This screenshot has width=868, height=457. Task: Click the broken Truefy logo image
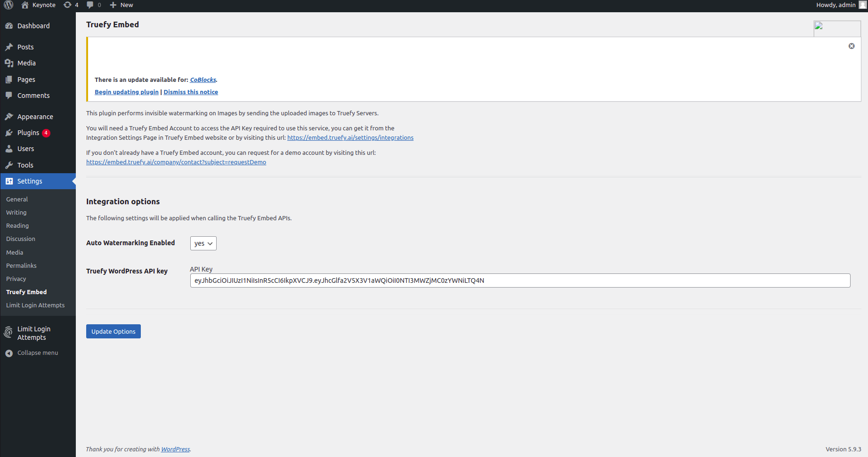tap(837, 28)
